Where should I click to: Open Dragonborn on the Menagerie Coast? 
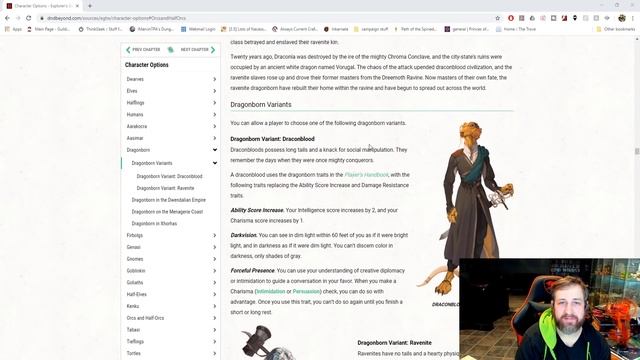pos(167,212)
